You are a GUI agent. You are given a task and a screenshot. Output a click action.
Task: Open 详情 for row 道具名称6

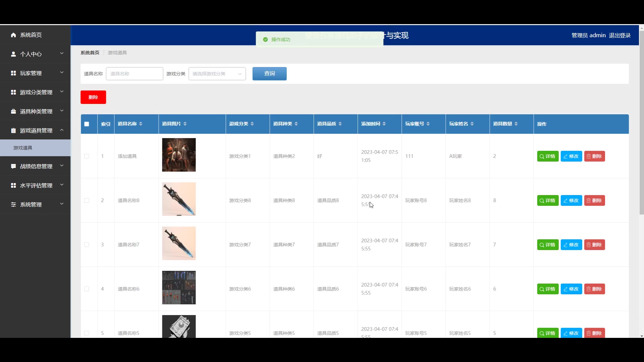[548, 289]
